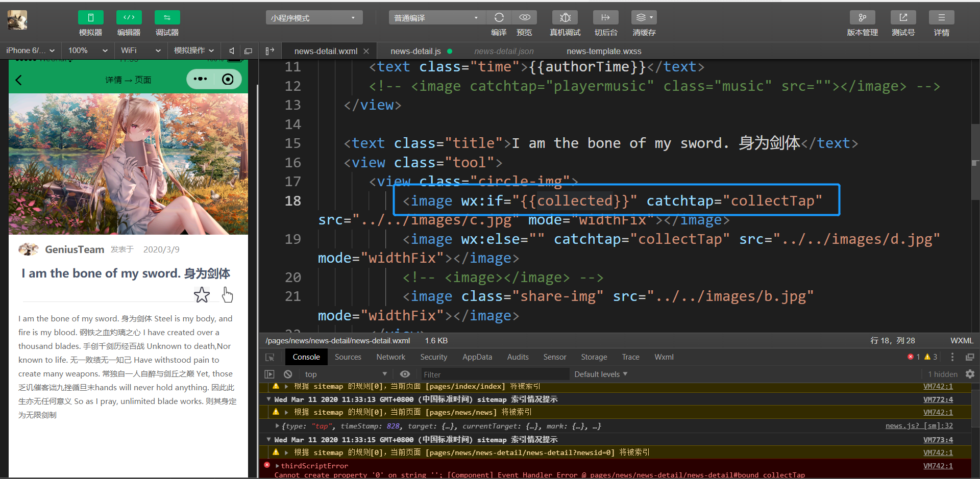The width and height of the screenshot is (980, 479).
Task: Toggle the editor file tree panel
Action: coord(269,51)
